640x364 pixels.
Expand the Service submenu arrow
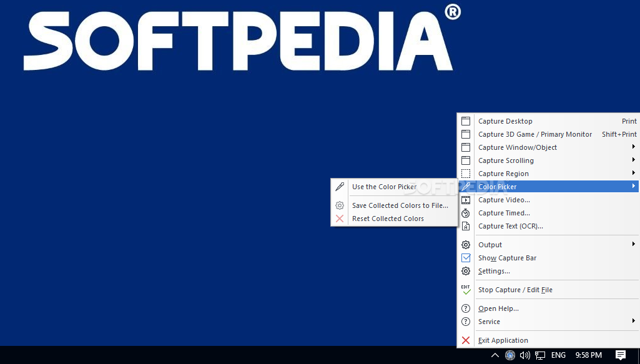634,321
